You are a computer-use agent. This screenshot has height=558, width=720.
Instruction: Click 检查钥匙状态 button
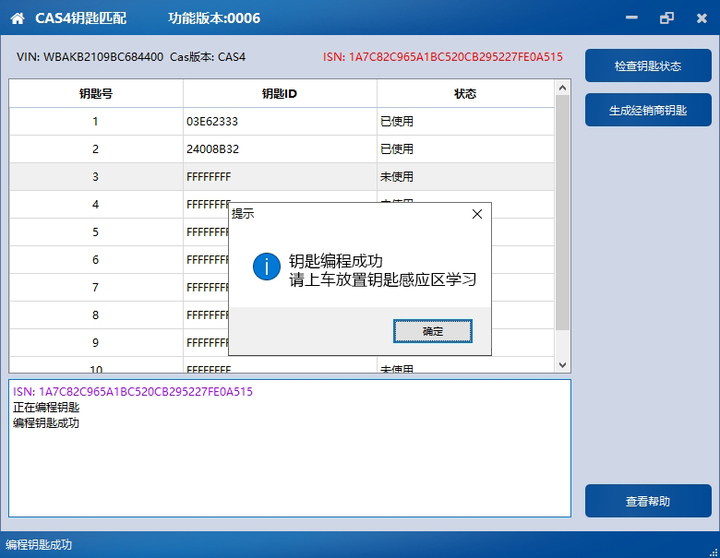[x=648, y=66]
